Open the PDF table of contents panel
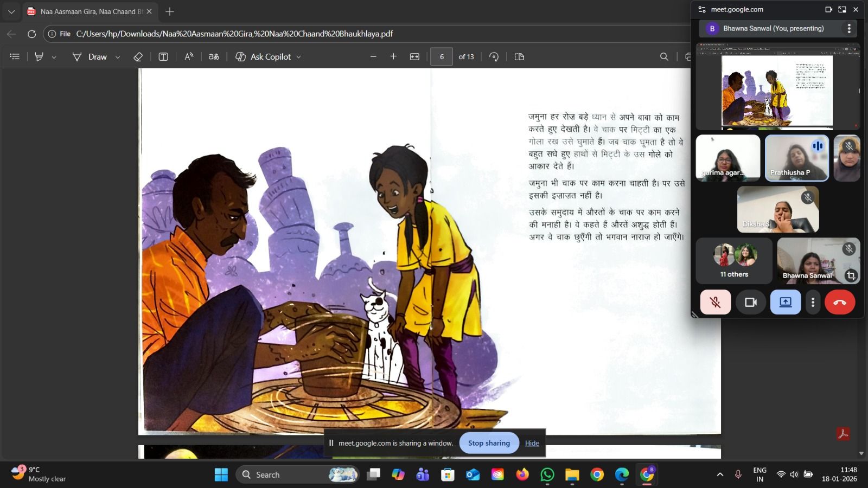This screenshot has height=488, width=868. point(15,56)
